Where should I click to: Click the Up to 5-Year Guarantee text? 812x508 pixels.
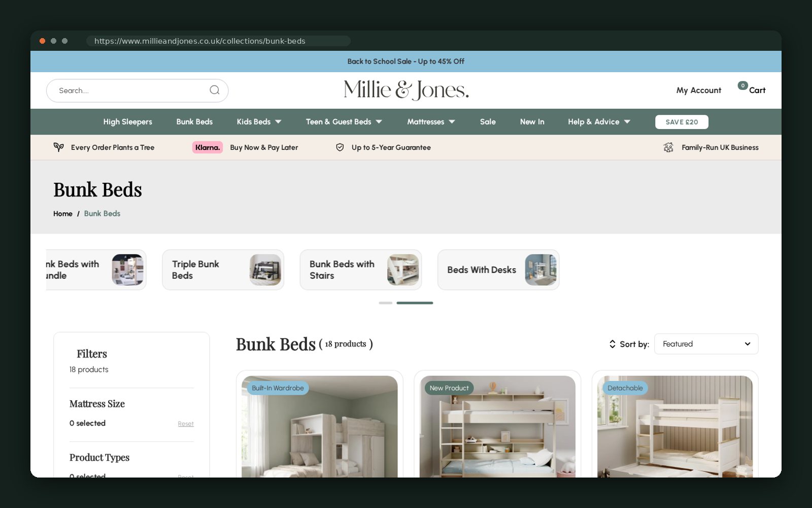391,147
